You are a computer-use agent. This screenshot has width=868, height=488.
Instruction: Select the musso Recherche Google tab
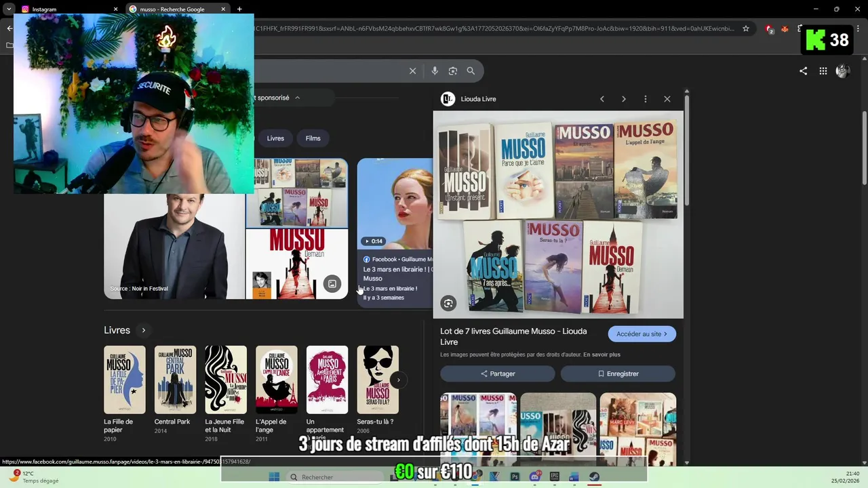(176, 9)
